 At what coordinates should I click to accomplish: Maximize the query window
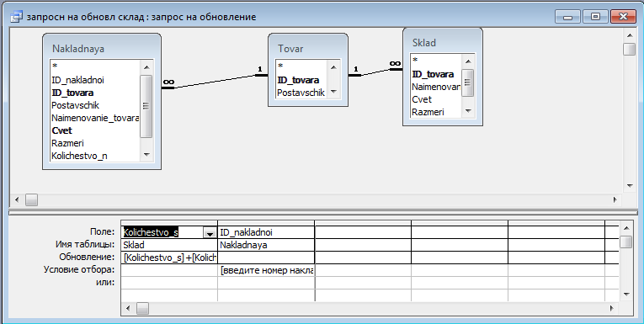[x=595, y=17]
